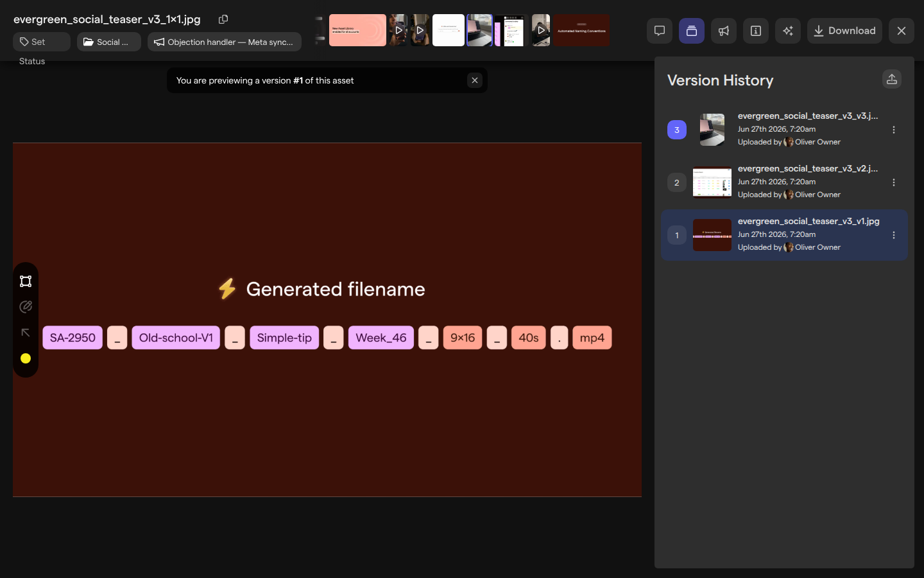Click the dark red thumbnail of version 1
This screenshot has width=924, height=578.
[x=712, y=235]
